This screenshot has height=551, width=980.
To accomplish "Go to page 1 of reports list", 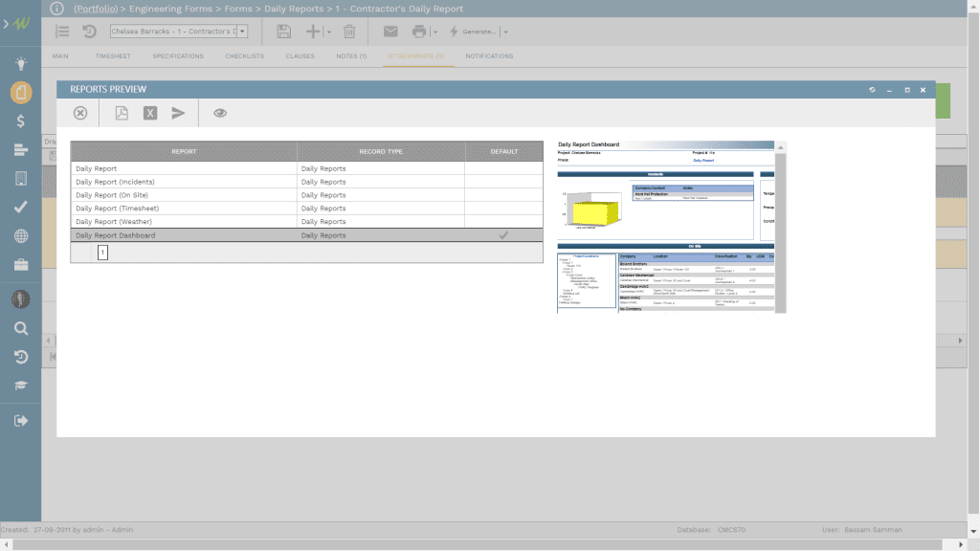I will pos(102,253).
